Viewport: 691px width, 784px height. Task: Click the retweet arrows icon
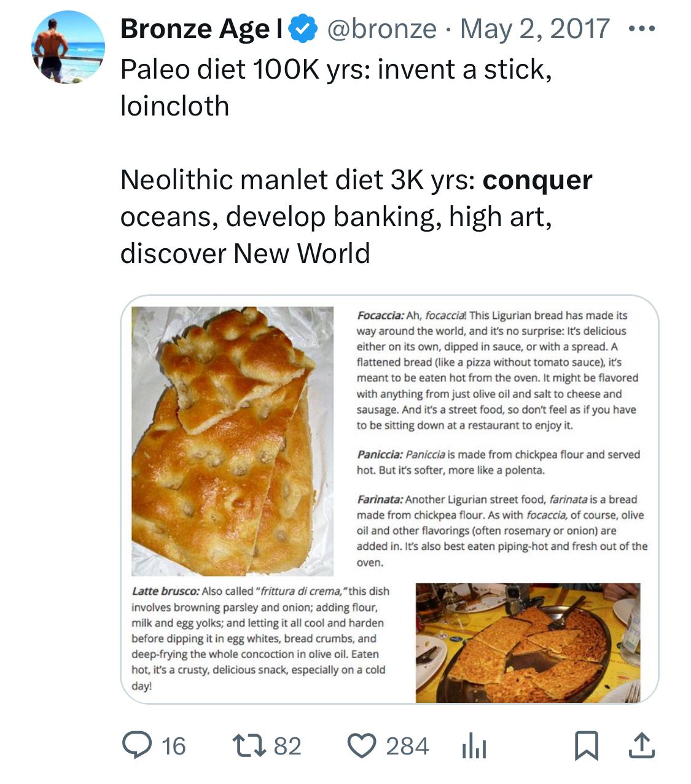point(248,745)
